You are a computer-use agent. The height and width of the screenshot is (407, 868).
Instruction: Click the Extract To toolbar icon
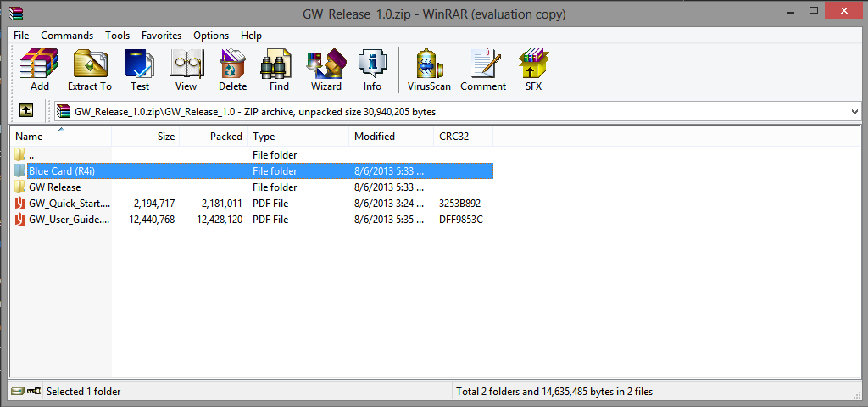tap(90, 70)
